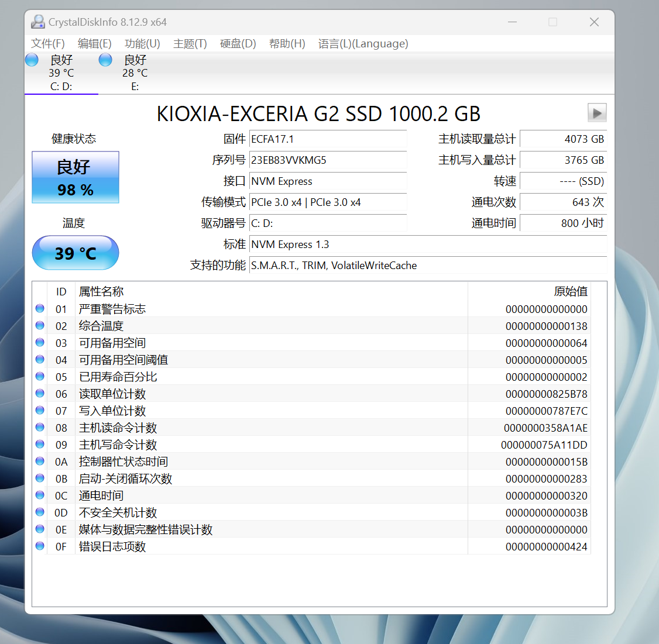Viewport: 659px width, 644px height.
Task: Open the 语言(L)(Language) menu
Action: point(363,44)
